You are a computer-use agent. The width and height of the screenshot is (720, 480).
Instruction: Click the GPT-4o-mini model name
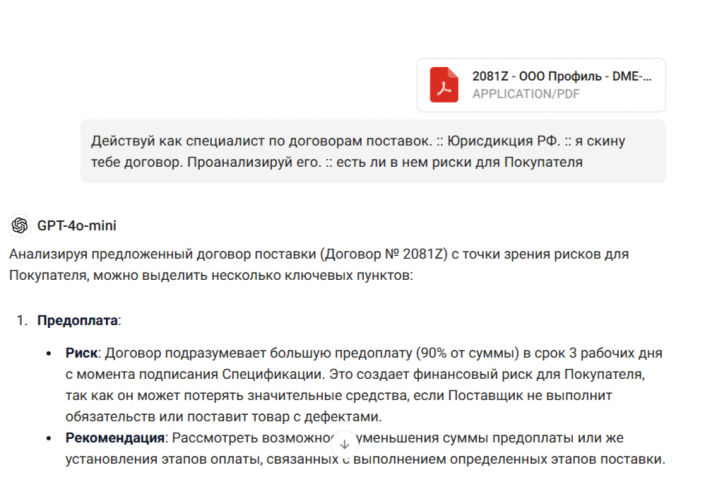tap(77, 226)
